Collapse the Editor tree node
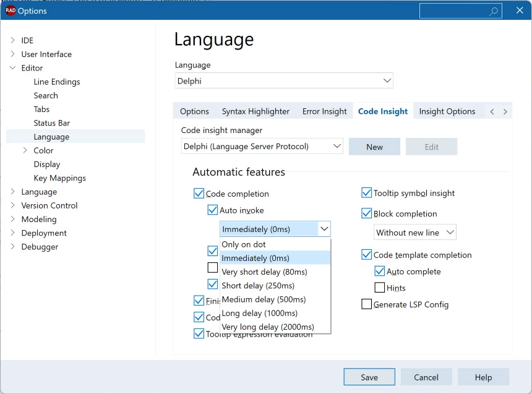532x394 pixels. pos(12,68)
